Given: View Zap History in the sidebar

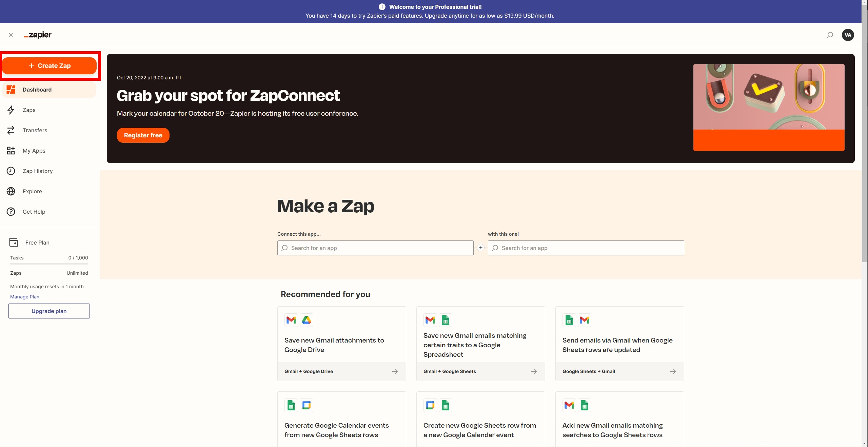Looking at the screenshot, I should [38, 171].
